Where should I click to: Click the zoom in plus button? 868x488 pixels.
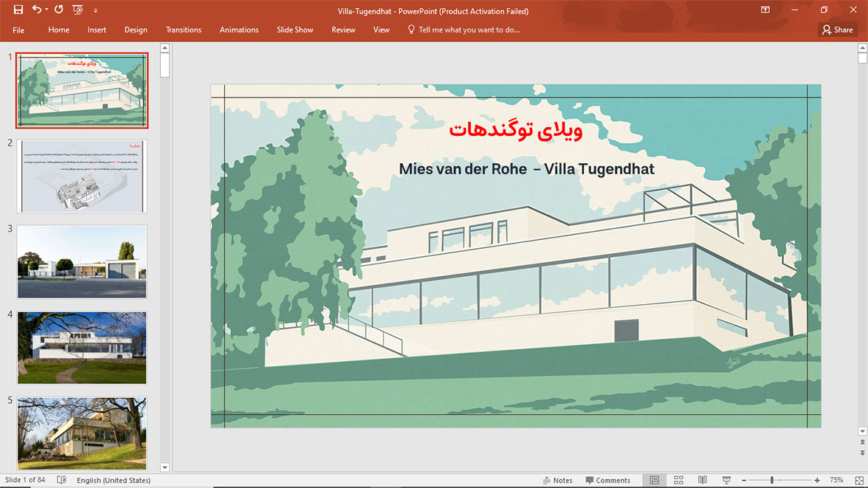(x=817, y=480)
